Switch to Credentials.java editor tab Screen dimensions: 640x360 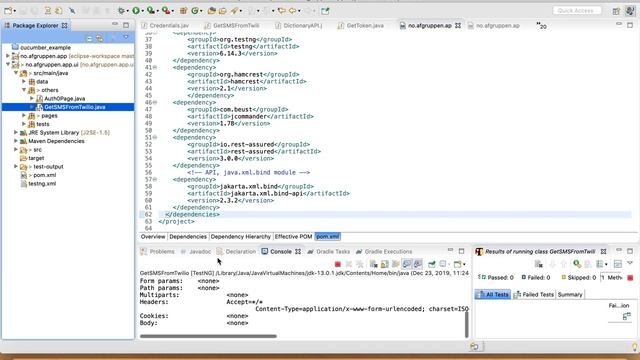click(x=165, y=25)
